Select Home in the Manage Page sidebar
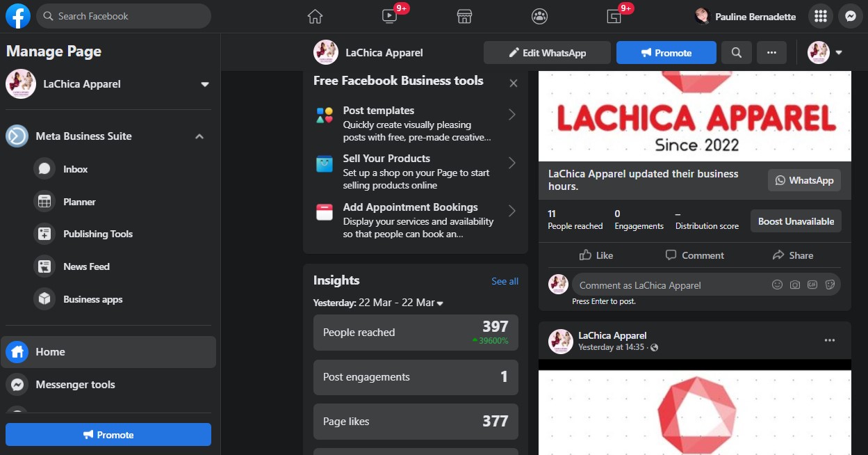Screen dimensions: 868x455 [108, 352]
